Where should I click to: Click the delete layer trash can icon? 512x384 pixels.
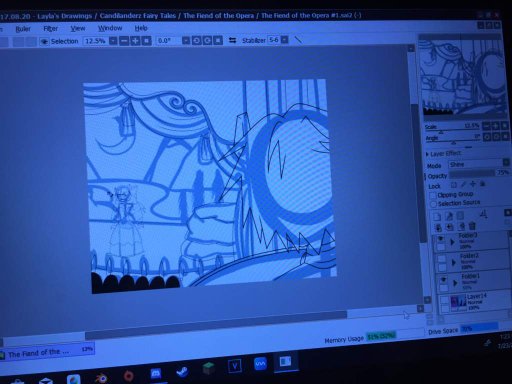coord(472,226)
